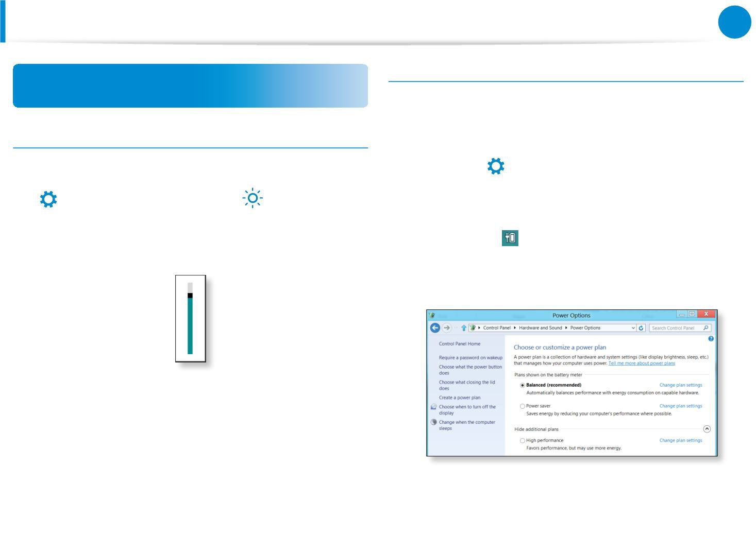Click the grey top of brightness slider track
Viewport: 756px width, 536px height.
click(190, 287)
